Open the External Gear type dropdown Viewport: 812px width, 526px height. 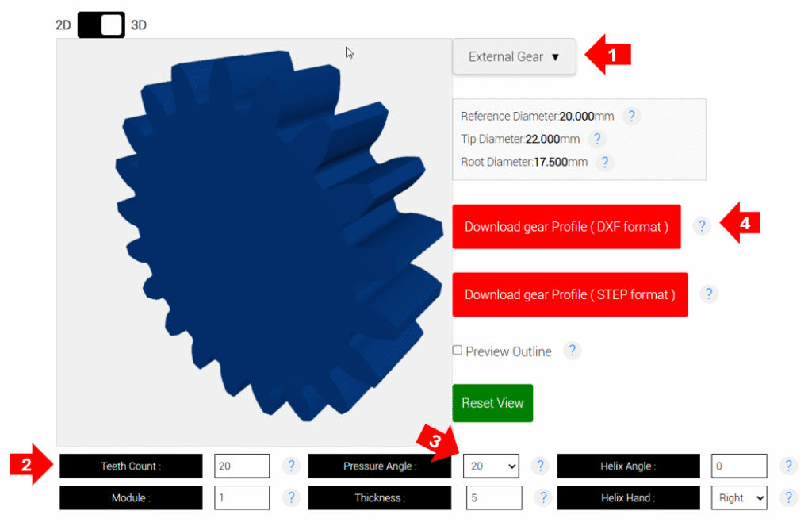(514, 57)
